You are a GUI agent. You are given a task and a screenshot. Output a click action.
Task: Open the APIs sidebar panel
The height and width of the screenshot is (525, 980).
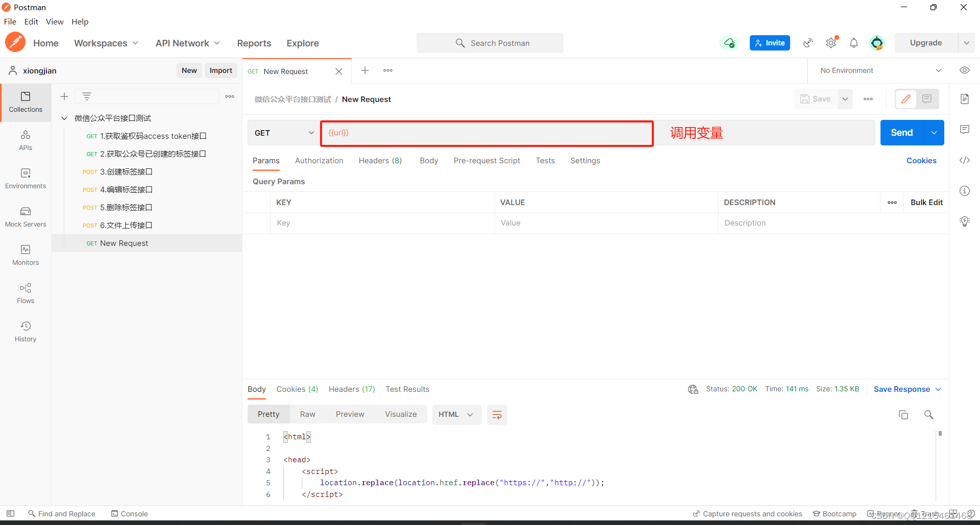coord(26,141)
